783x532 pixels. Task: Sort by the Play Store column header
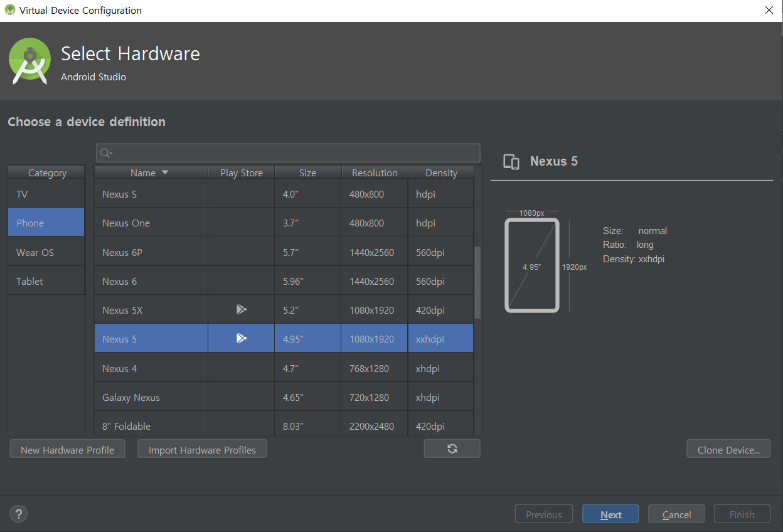[242, 173]
